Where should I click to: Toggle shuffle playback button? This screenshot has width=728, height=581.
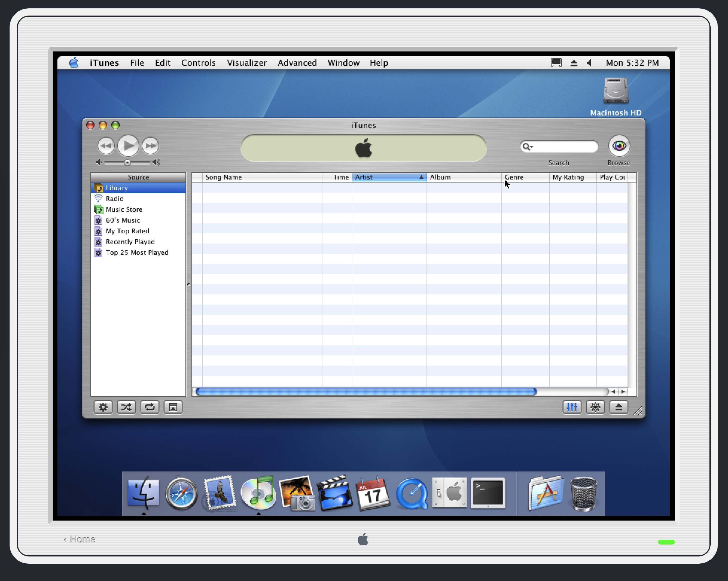coord(126,407)
